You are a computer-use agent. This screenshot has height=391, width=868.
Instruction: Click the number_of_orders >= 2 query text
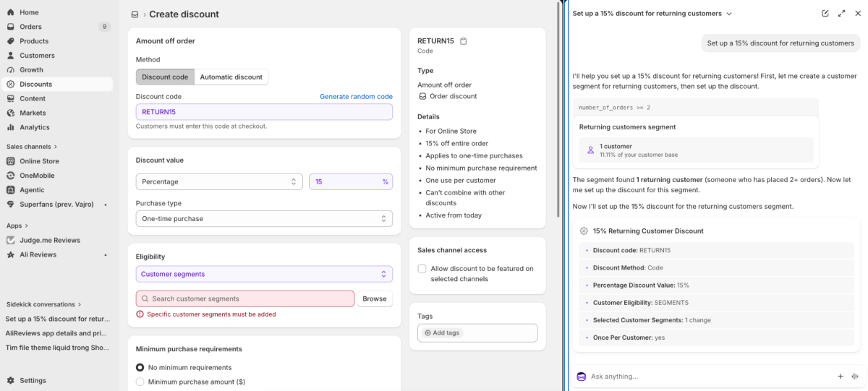614,107
